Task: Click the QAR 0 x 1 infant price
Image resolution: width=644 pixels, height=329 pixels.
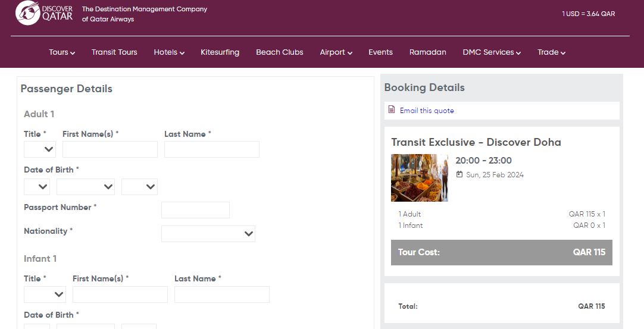Action: click(589, 225)
